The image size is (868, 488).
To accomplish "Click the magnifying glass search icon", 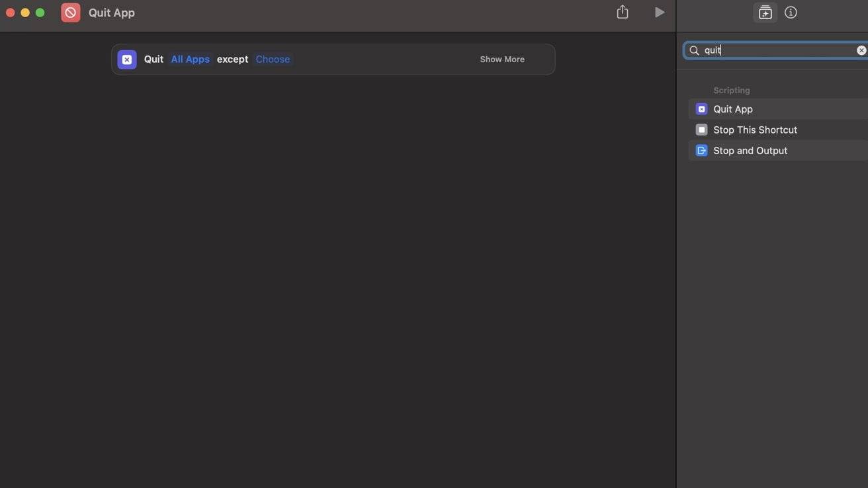I will [x=694, y=50].
